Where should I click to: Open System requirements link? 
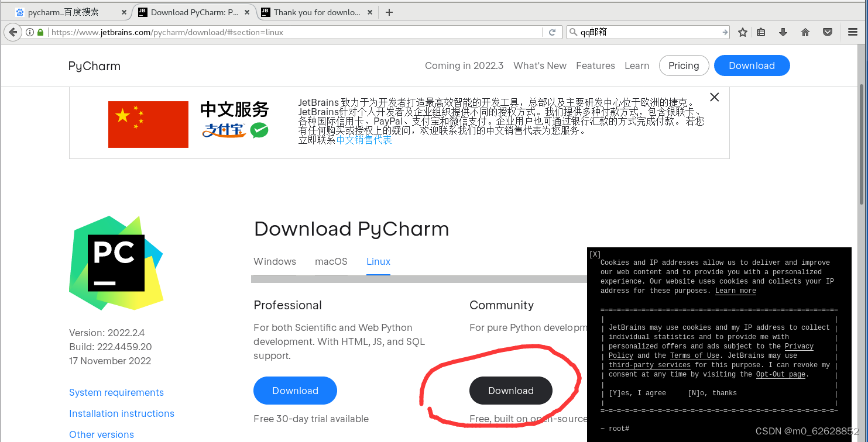(x=116, y=392)
